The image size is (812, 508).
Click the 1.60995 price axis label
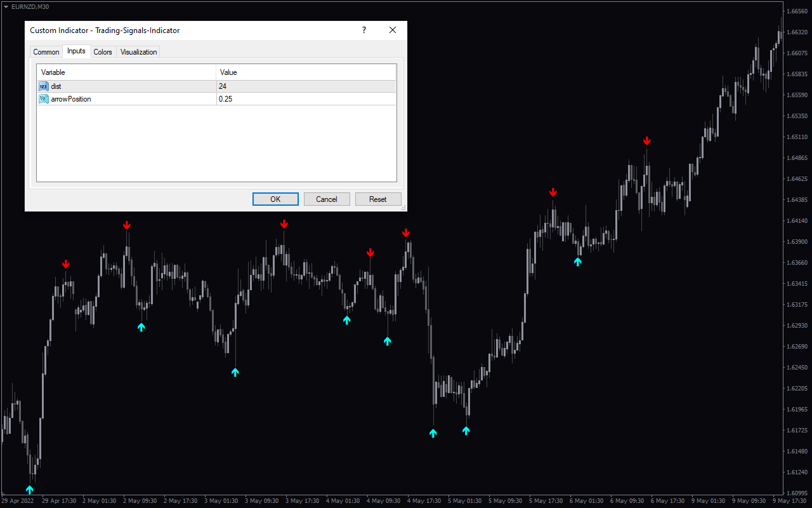(x=798, y=493)
